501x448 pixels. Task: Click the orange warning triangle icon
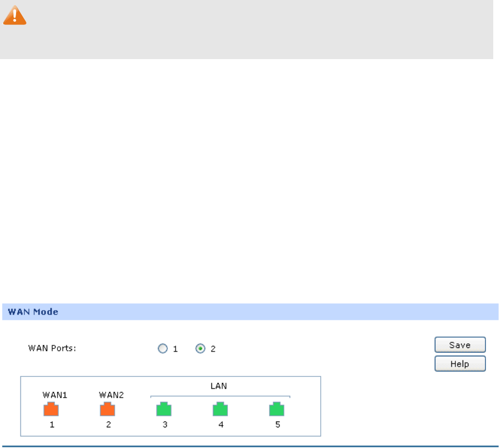15,16
